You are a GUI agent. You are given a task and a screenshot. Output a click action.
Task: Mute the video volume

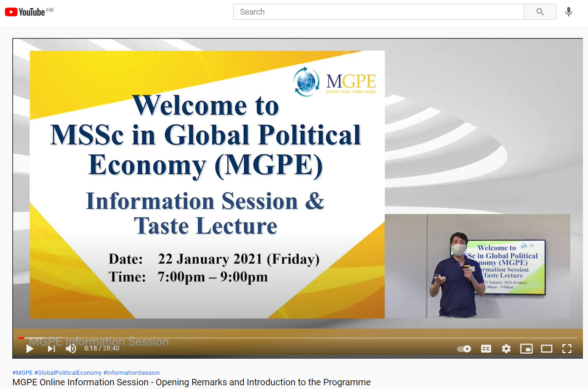[71, 349]
